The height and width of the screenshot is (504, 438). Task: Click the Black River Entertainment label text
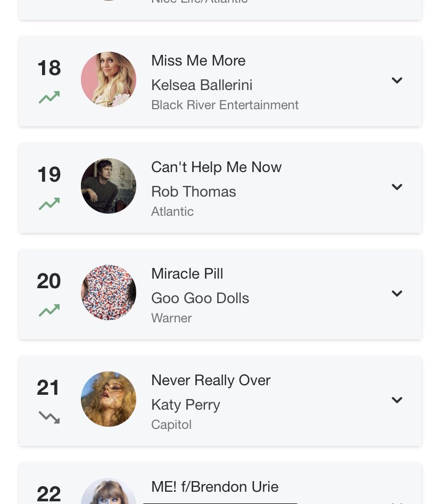coord(225,105)
